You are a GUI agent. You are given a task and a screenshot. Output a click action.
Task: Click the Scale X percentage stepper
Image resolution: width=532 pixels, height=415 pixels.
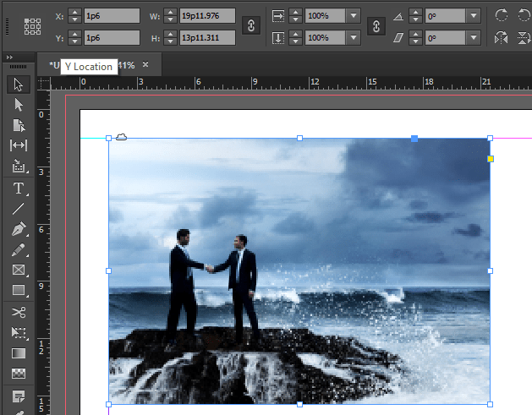click(295, 15)
